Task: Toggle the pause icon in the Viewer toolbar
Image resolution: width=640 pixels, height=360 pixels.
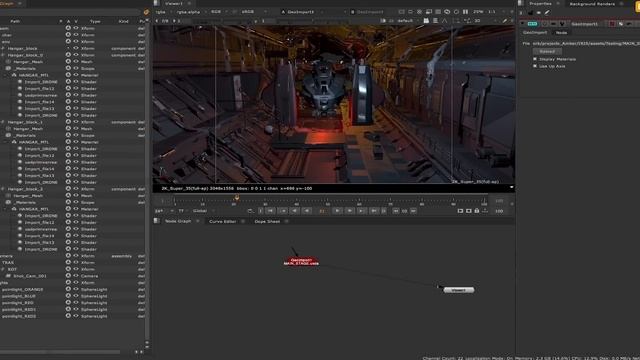Action: (x=465, y=12)
